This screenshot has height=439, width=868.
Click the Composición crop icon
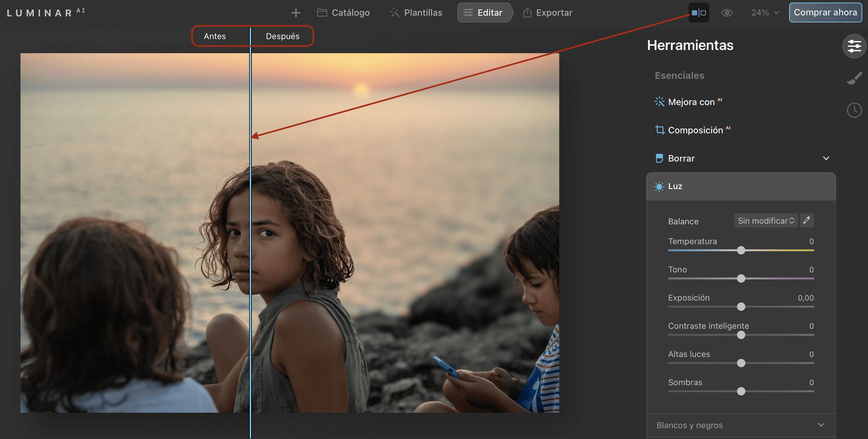[x=660, y=129]
